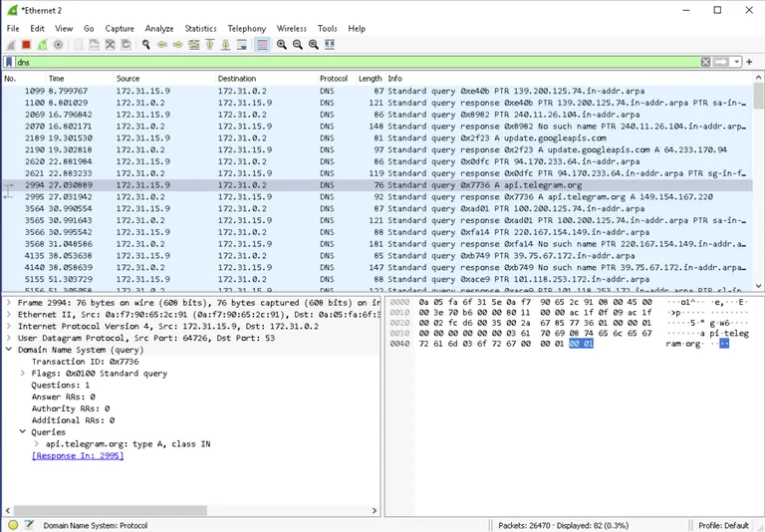This screenshot has height=532, width=765.
Task: Expand Internet Protocol Version 4 details
Action: pos(9,326)
